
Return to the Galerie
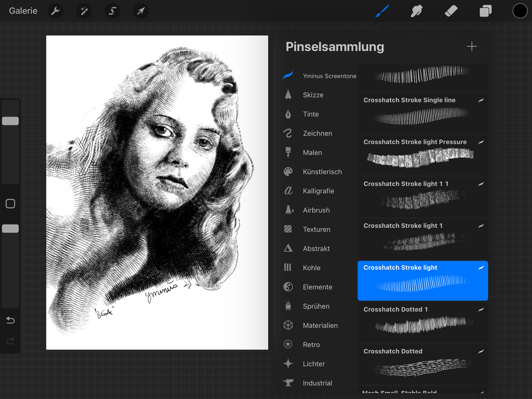coord(23,11)
